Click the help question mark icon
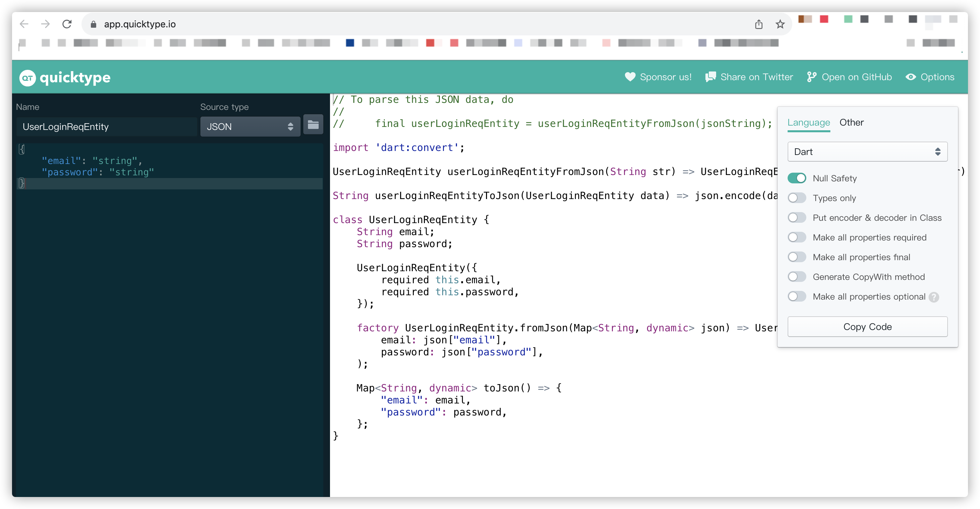The image size is (980, 509). point(933,297)
